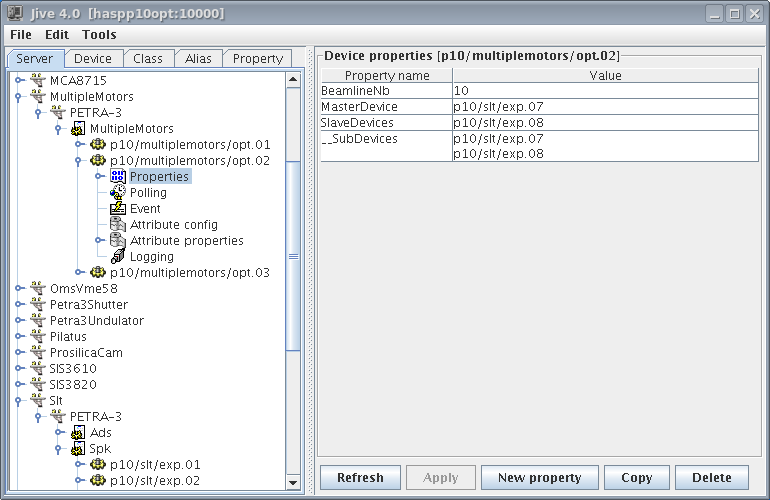Click the Pilatus server icon
This screenshot has width=770, height=500.
[x=38, y=336]
